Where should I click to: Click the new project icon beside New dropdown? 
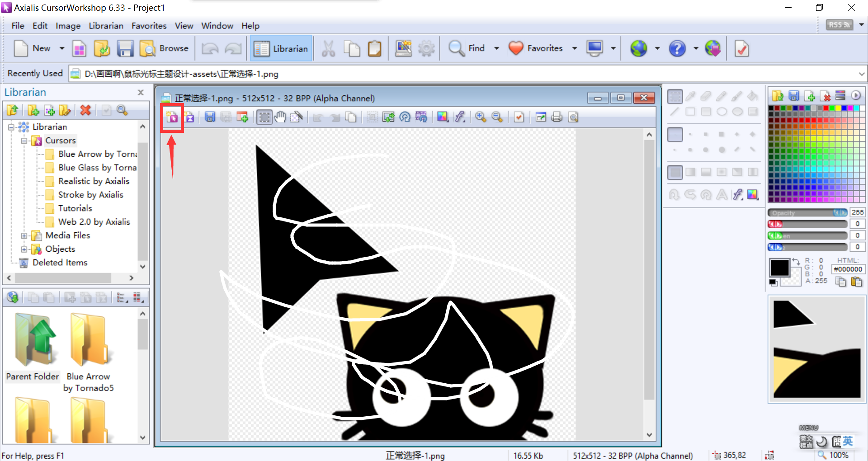coord(79,48)
